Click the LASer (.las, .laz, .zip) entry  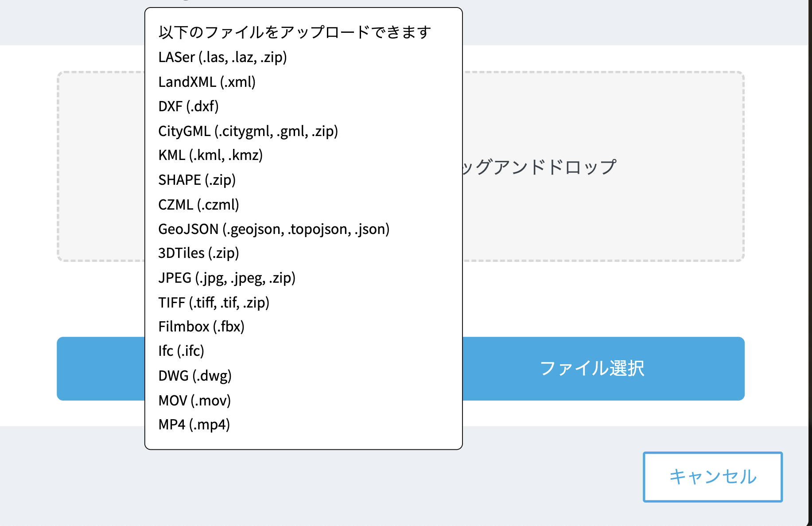click(x=222, y=57)
